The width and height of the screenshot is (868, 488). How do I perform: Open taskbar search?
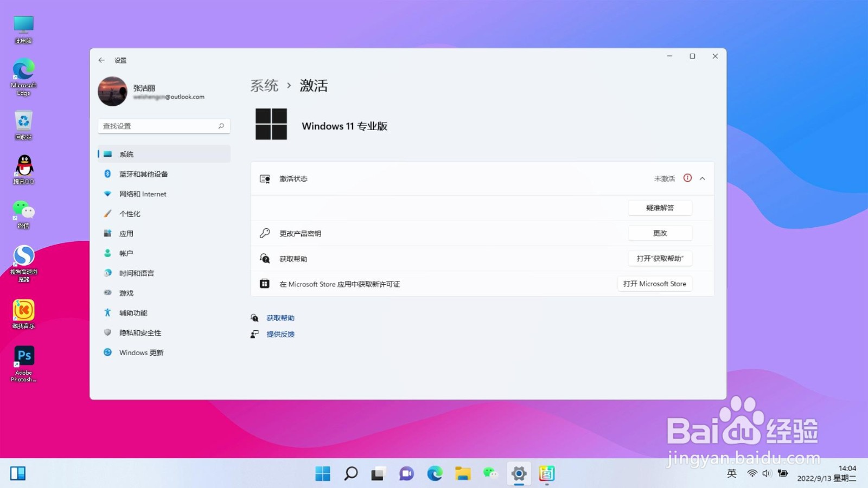(x=351, y=473)
